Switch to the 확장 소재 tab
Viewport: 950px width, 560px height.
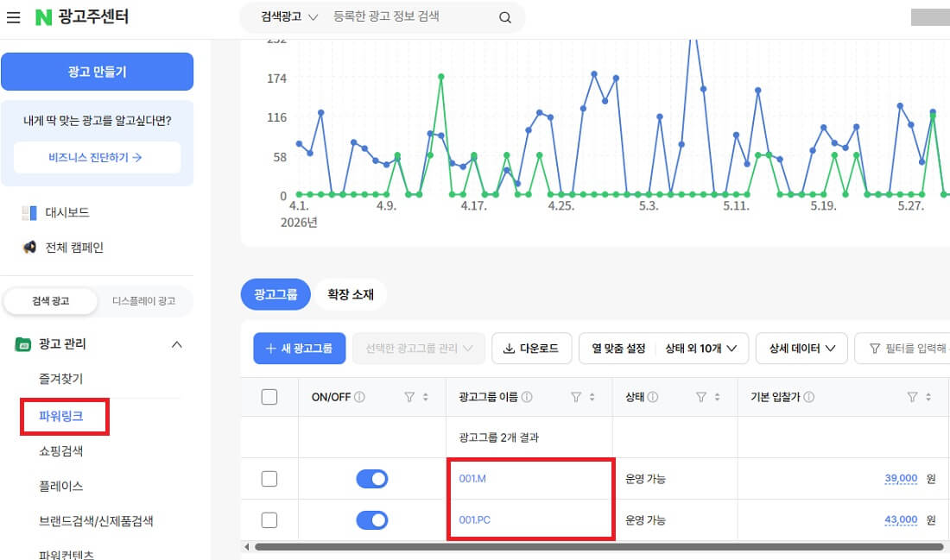click(x=350, y=295)
